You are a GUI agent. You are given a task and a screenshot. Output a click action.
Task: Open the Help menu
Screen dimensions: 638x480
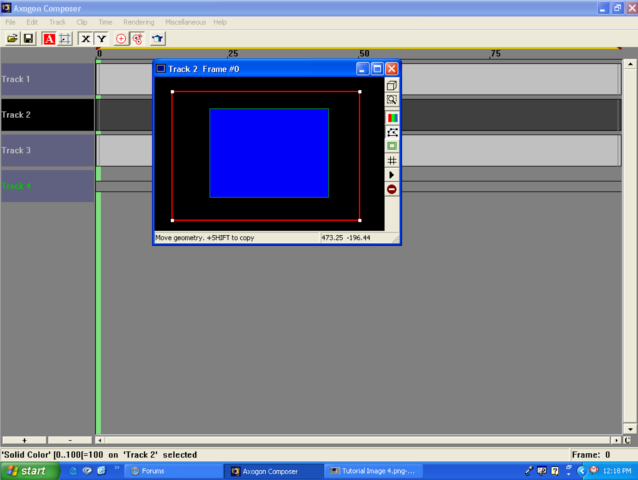tap(220, 22)
